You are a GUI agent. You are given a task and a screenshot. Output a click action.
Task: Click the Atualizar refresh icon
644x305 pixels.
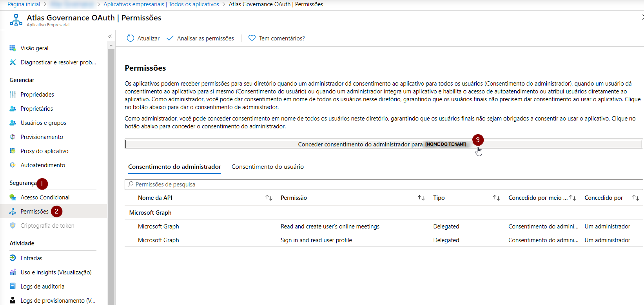tap(131, 38)
